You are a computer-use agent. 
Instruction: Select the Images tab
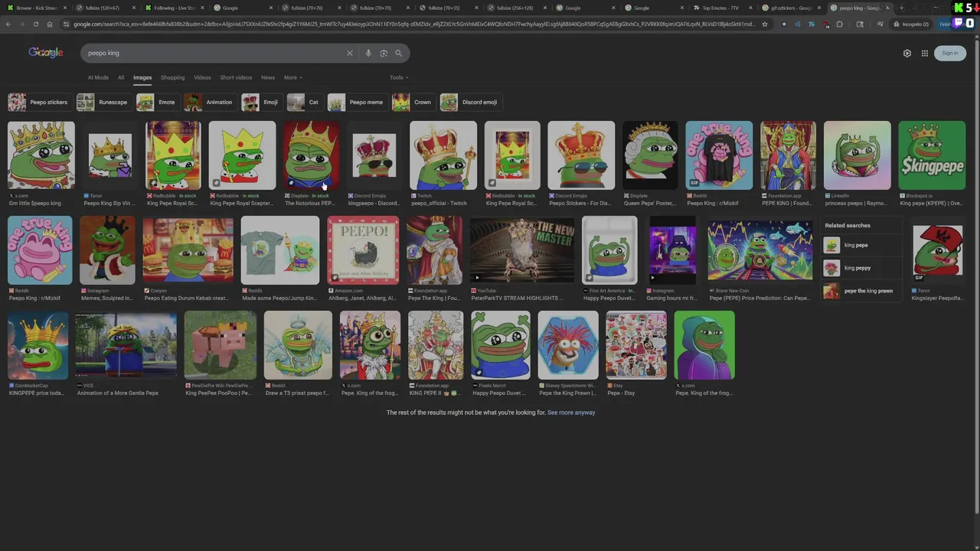142,77
